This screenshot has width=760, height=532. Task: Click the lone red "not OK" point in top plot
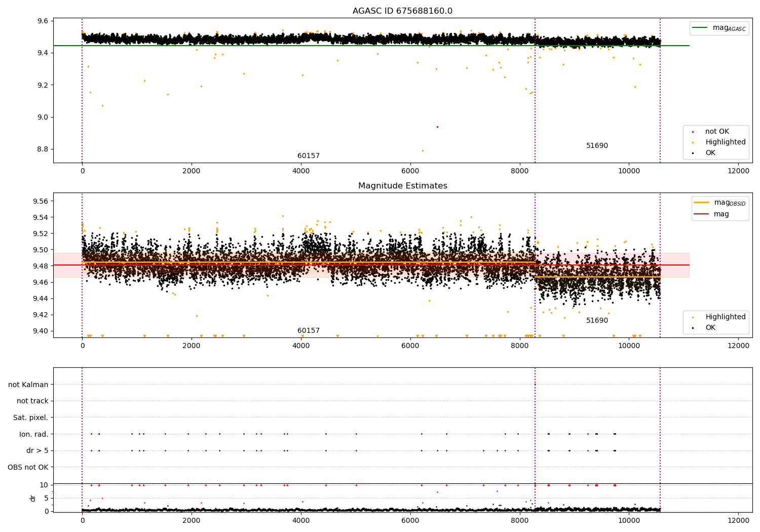[x=437, y=127]
